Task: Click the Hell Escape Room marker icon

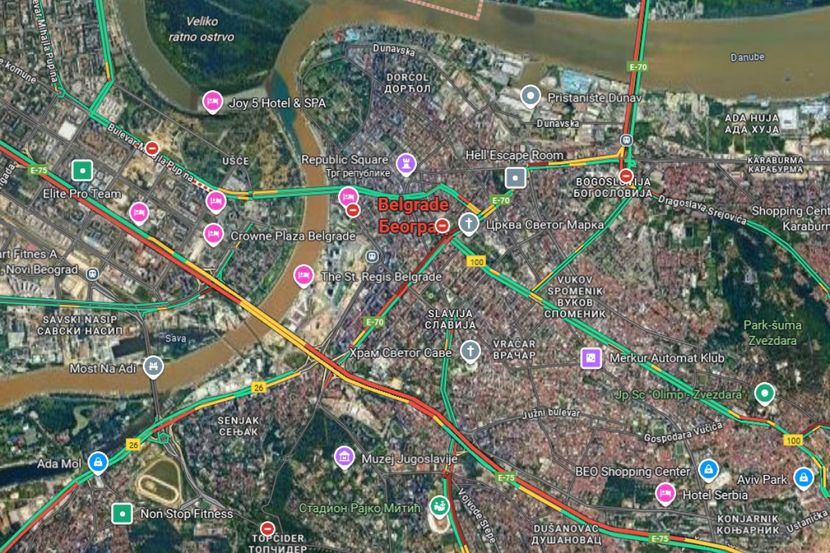Action: [515, 178]
